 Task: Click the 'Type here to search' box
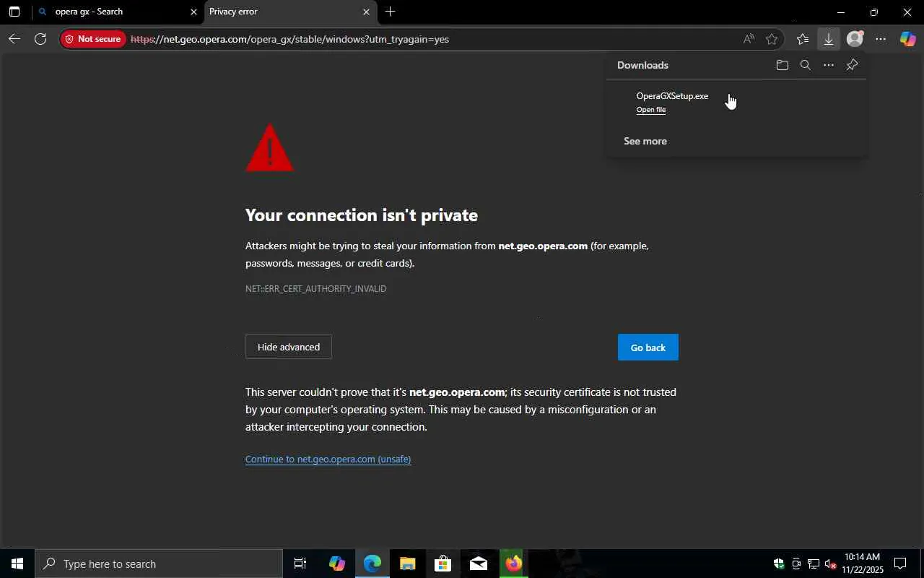click(x=159, y=564)
